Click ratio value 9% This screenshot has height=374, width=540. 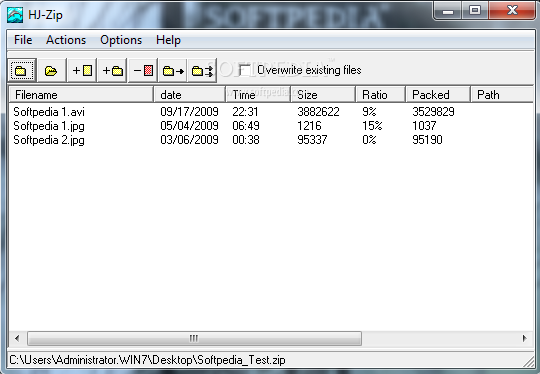click(369, 112)
